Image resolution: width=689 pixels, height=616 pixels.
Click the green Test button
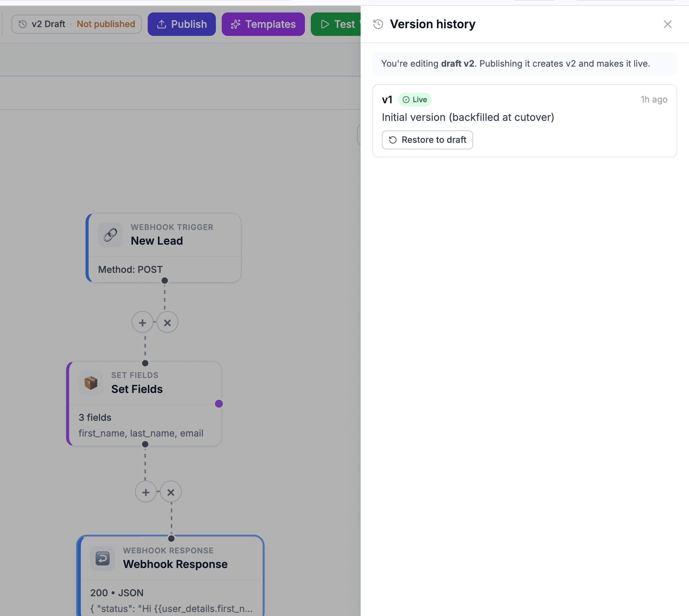tap(336, 24)
